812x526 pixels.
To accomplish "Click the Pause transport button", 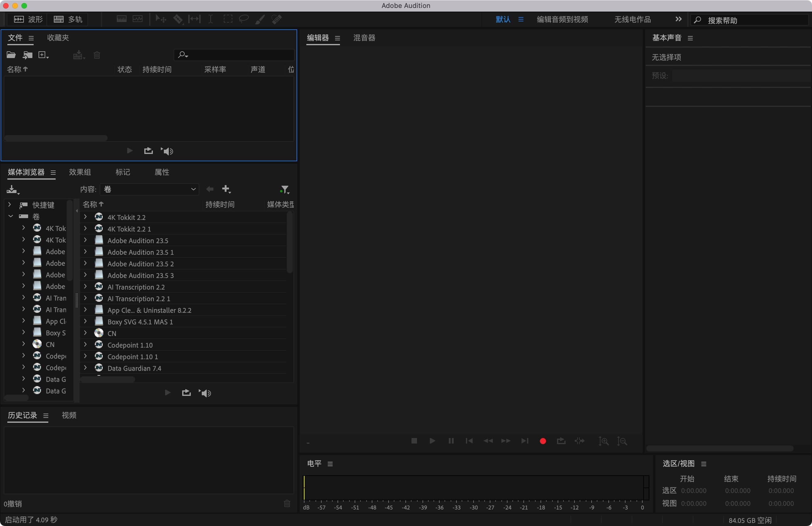I will click(x=451, y=441).
